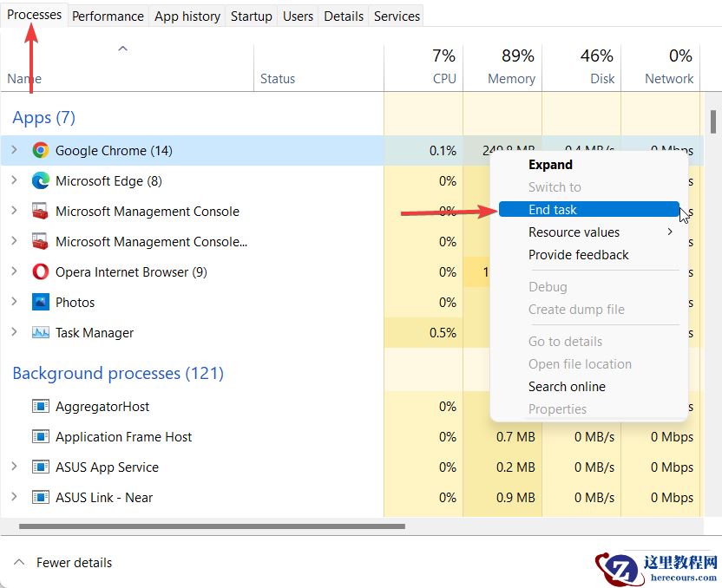722x588 pixels.
Task: Open the Resource values submenu
Action: (574, 232)
